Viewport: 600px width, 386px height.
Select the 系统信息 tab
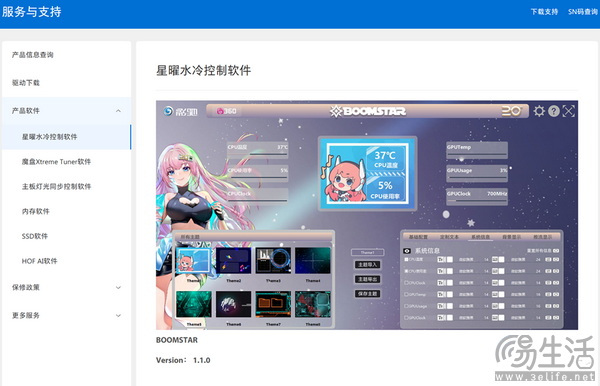(x=480, y=237)
